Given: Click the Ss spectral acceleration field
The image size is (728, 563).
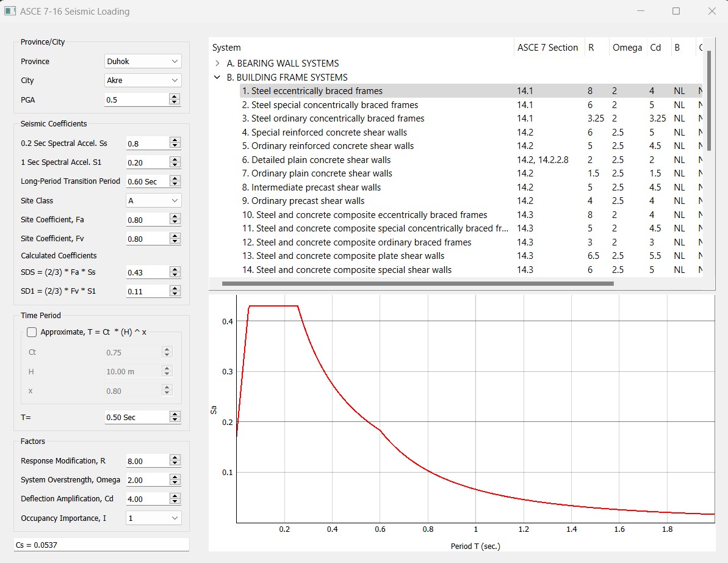Looking at the screenshot, I should (147, 143).
